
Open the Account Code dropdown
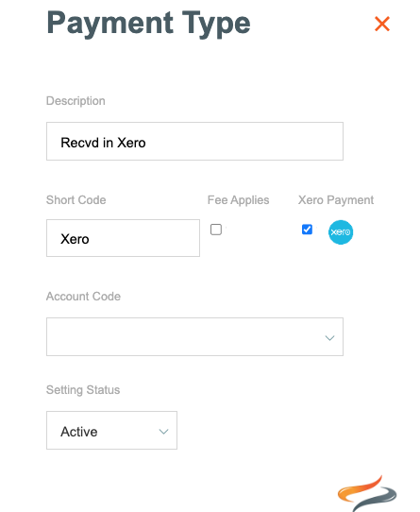tap(194, 336)
